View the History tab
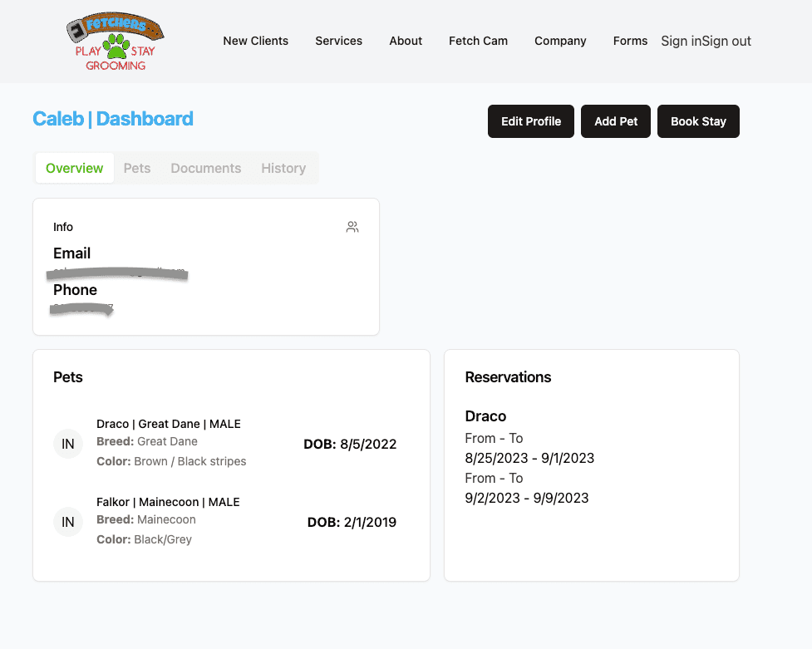Screen dimensions: 812x649 coord(283,168)
